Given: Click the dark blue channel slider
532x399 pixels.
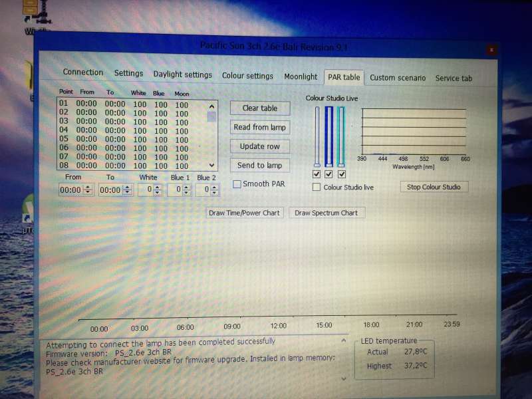Looking at the screenshot, I should pos(329,137).
